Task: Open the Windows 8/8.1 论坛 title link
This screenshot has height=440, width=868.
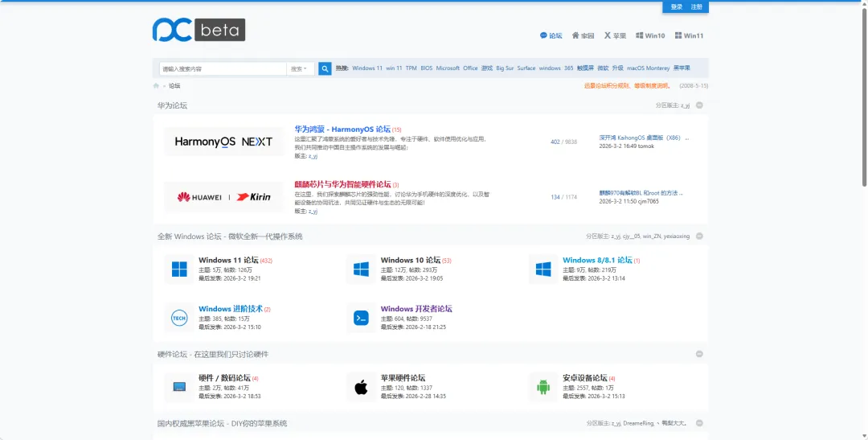Action: 597,260
